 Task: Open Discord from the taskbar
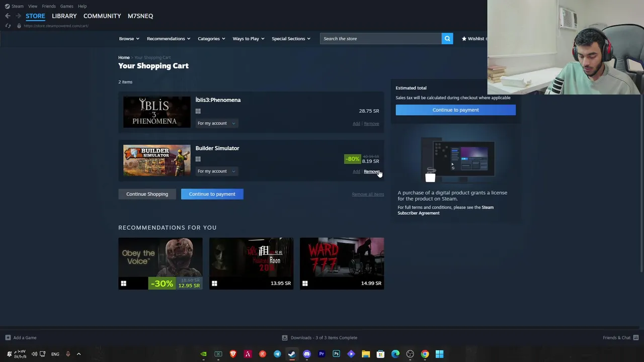click(307, 354)
